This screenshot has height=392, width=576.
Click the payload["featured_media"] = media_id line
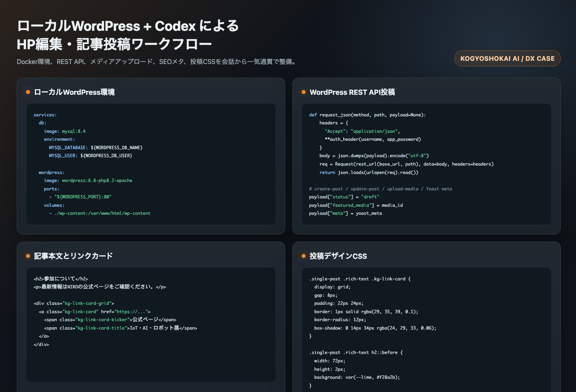(356, 205)
